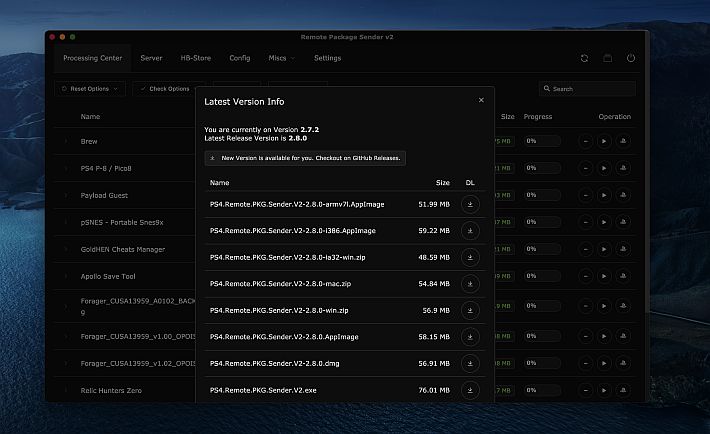Start the Brew package with play icon

[x=604, y=141]
